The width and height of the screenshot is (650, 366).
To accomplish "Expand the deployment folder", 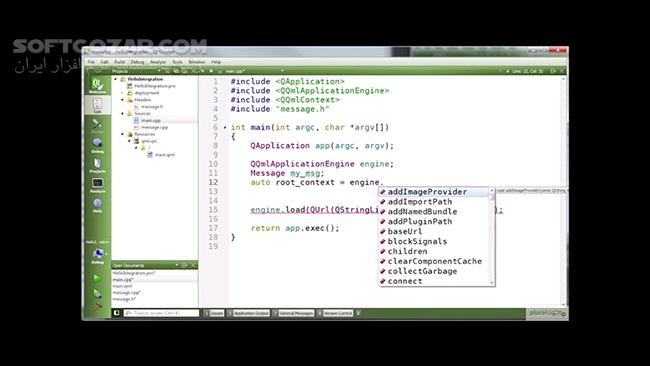I will point(122,93).
